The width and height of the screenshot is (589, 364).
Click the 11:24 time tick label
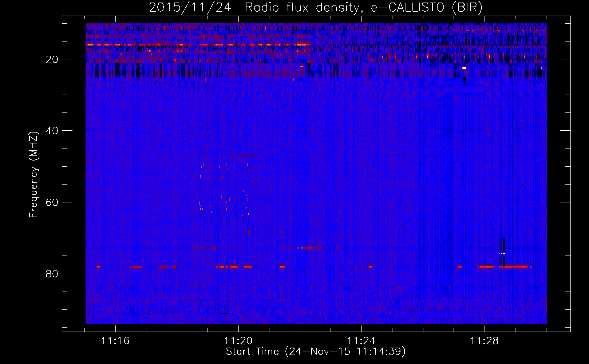pyautogui.click(x=361, y=341)
